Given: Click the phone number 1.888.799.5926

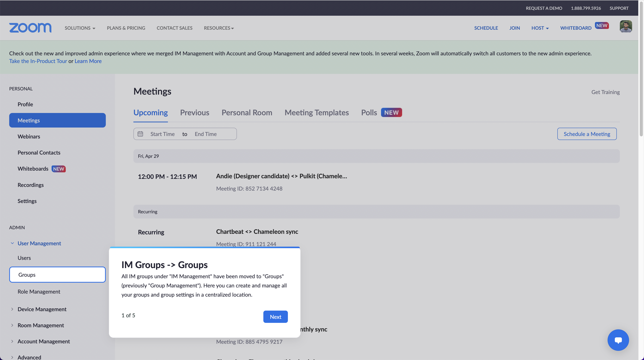Looking at the screenshot, I should click(586, 8).
